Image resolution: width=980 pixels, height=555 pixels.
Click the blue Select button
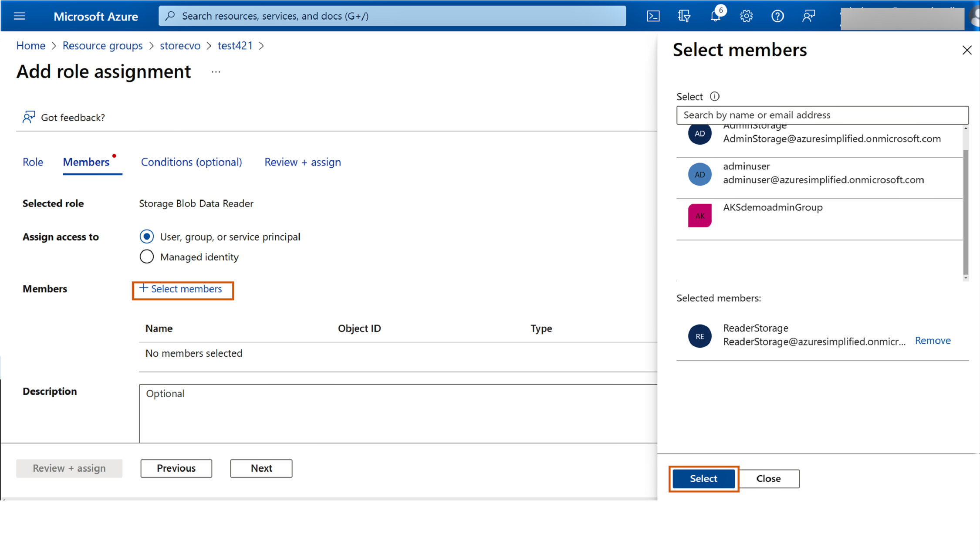[703, 478]
